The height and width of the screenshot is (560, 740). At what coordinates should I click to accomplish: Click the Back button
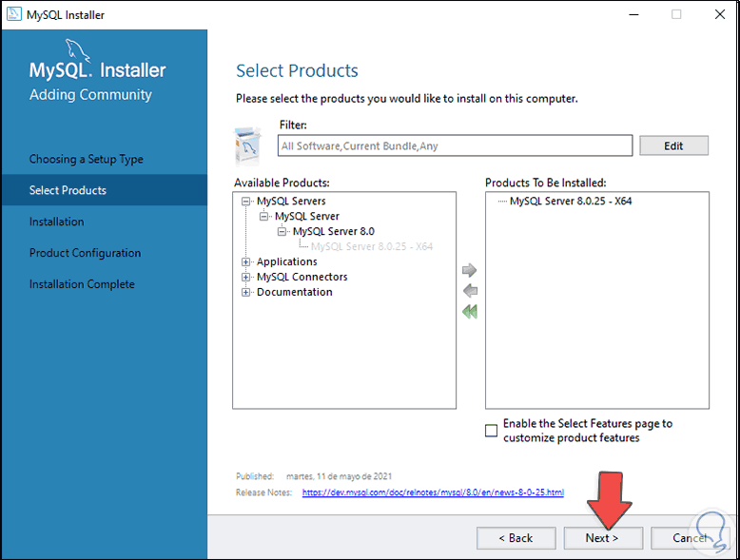[x=516, y=538]
